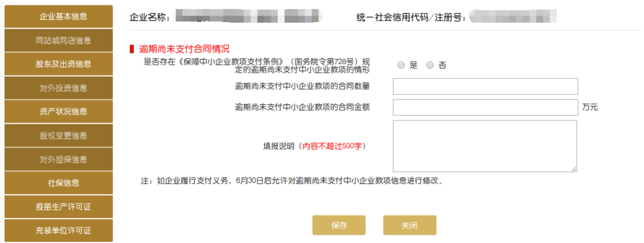Focus the 合同数量 input field
The image size is (644, 243).
[x=485, y=86]
